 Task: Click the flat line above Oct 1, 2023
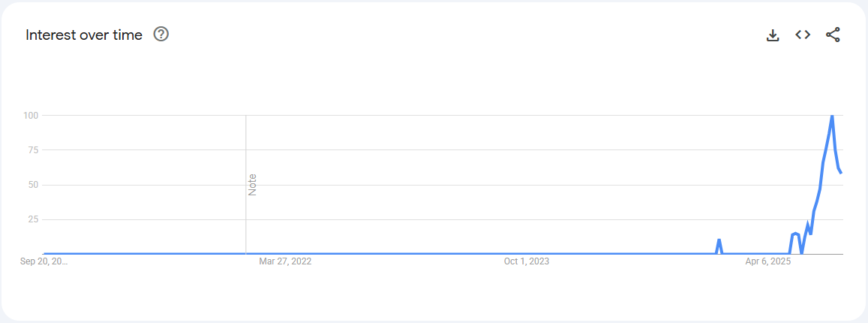click(527, 254)
